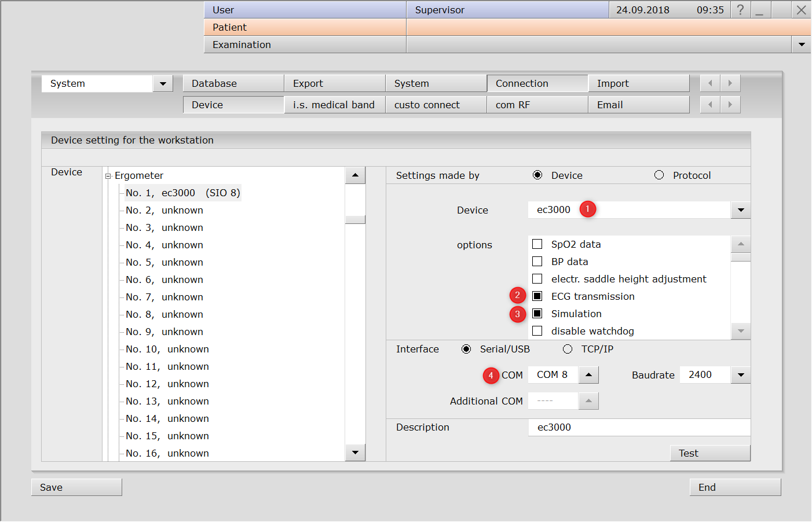Uncheck the Simulation option
This screenshot has height=522, width=812.
tap(537, 314)
